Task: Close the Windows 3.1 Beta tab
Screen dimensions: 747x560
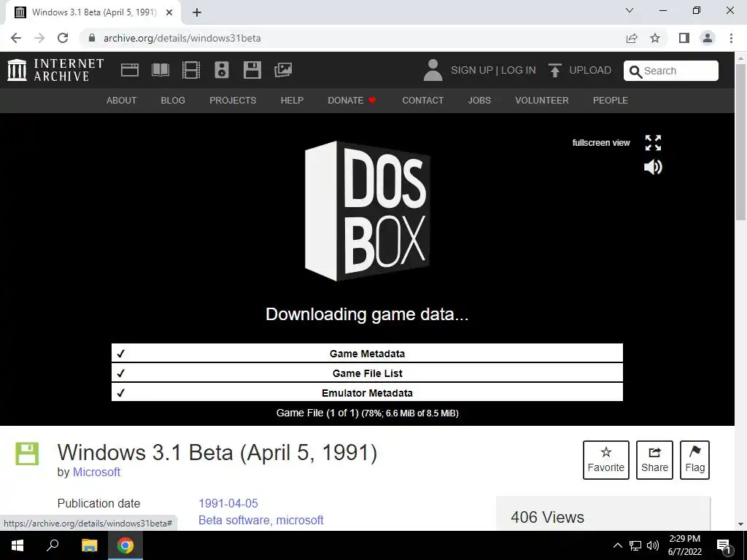Action: pyautogui.click(x=169, y=12)
